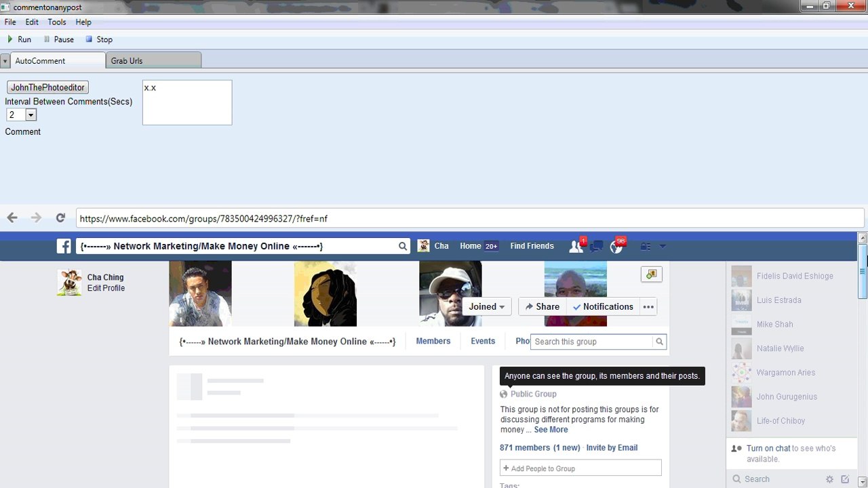Open the friend requests icon
868x488 pixels.
click(x=577, y=246)
